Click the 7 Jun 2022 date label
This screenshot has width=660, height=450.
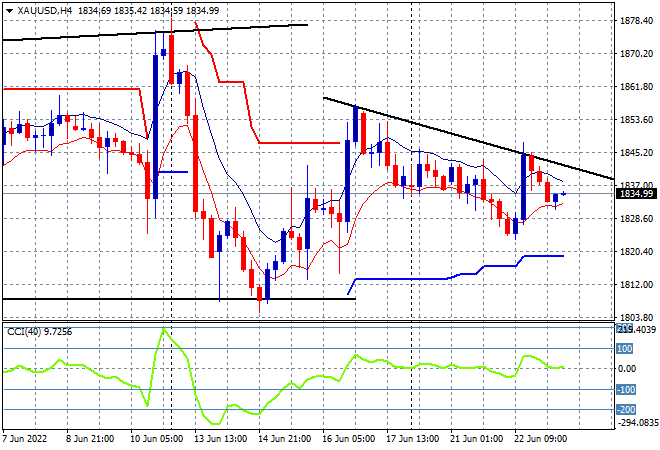[24, 439]
